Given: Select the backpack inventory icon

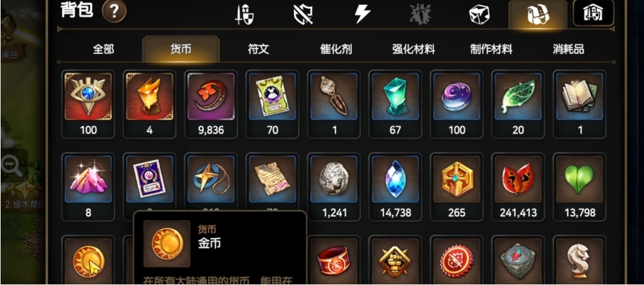Looking at the screenshot, I should click(x=538, y=14).
